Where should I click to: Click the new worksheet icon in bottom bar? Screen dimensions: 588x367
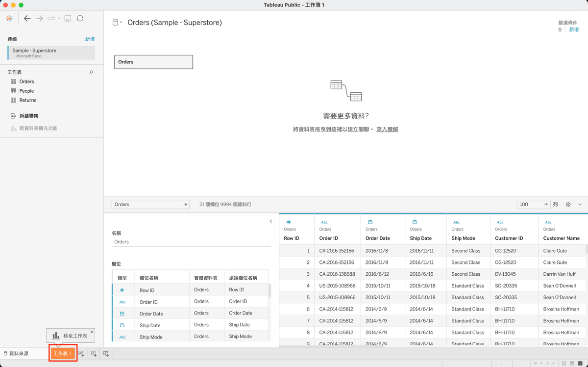(x=81, y=353)
